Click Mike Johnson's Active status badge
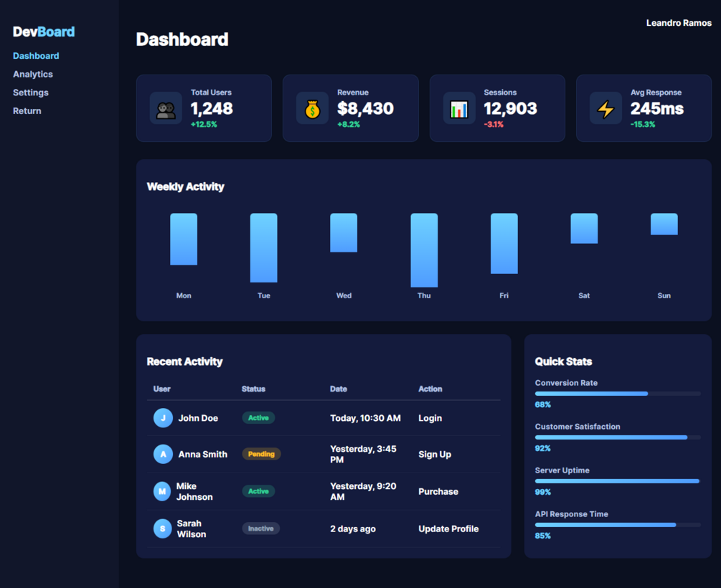Viewport: 721px width, 588px height. 258,491
